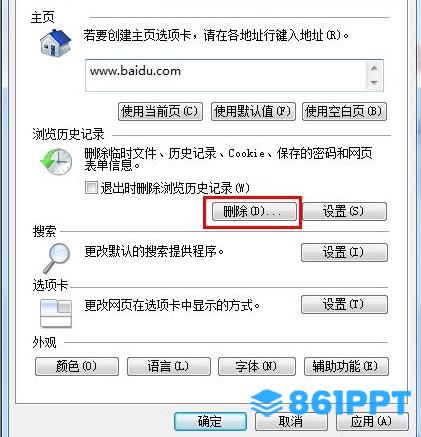Viewport: 421px width, 437px height.
Task: Open the 删除(D)... delete history dialog
Action: [254, 212]
